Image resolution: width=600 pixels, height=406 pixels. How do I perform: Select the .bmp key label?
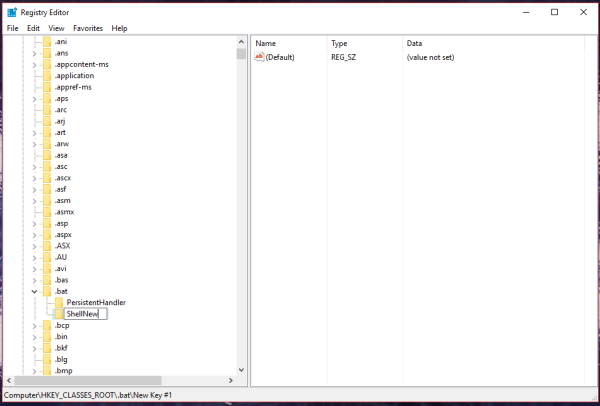pyautogui.click(x=63, y=370)
